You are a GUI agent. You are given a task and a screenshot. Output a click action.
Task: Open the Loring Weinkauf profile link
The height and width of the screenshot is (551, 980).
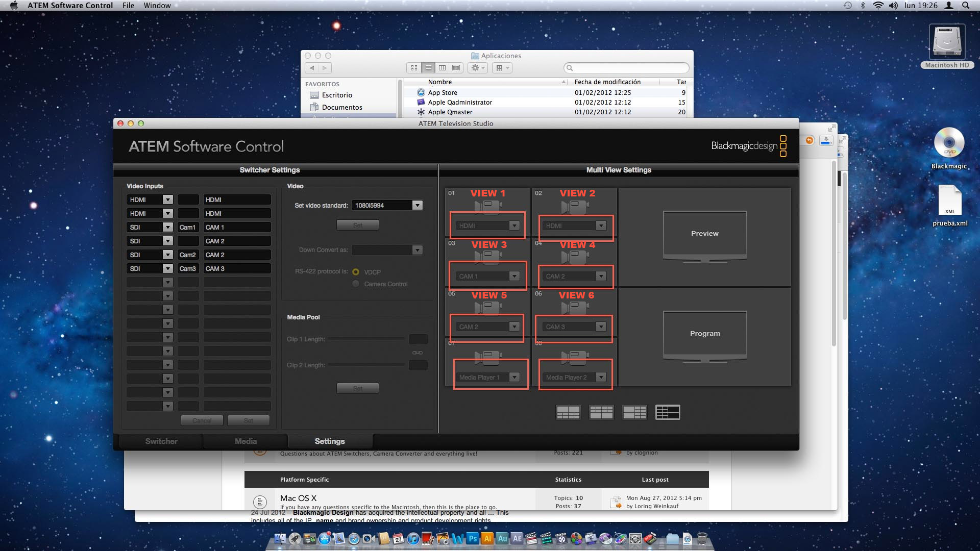click(x=656, y=506)
